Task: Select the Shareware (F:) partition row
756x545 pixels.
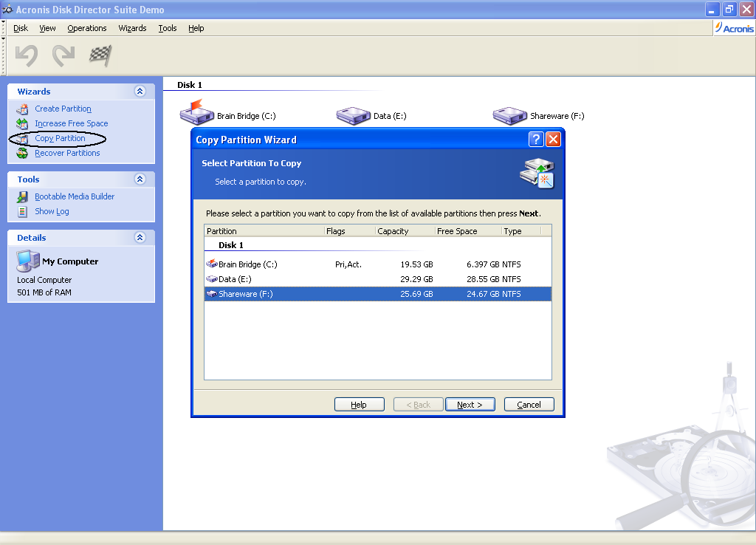Action: [378, 294]
